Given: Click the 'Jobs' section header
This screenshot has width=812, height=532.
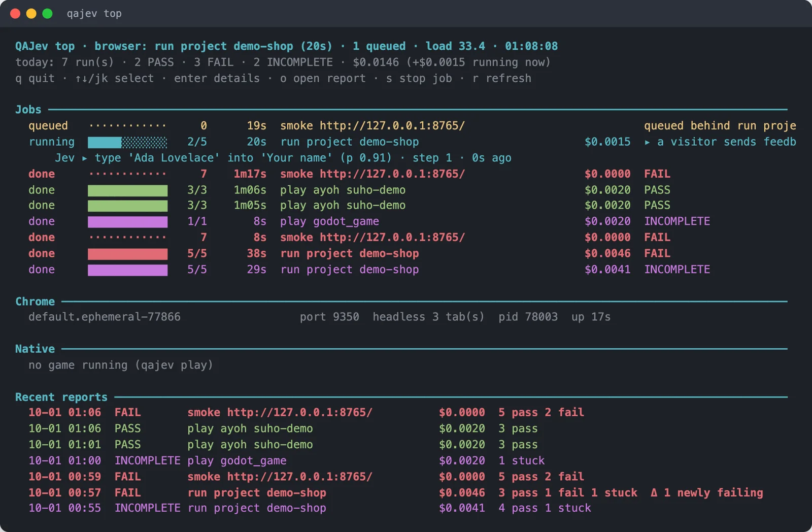Looking at the screenshot, I should coord(28,110).
